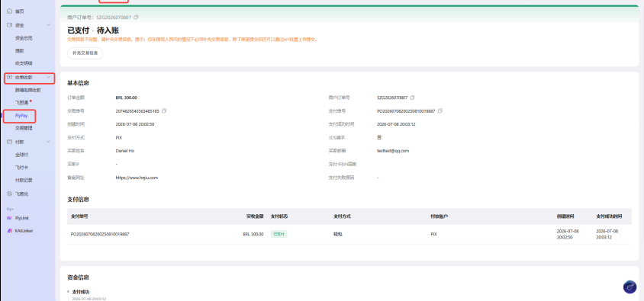Open 跨境电商收款 in the sidebar
This screenshot has height=301, width=644.
(28, 90)
